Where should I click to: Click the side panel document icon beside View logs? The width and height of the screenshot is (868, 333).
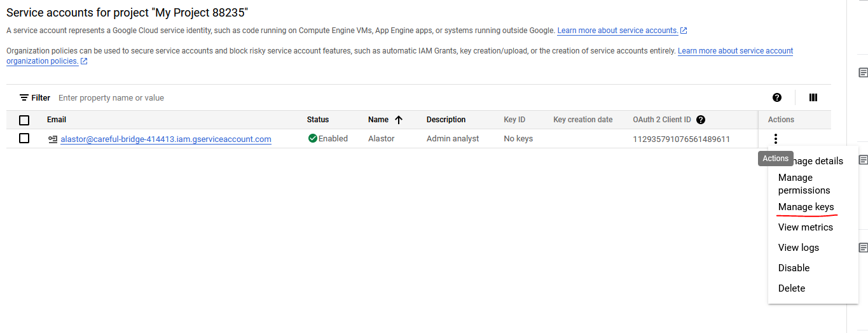(863, 247)
